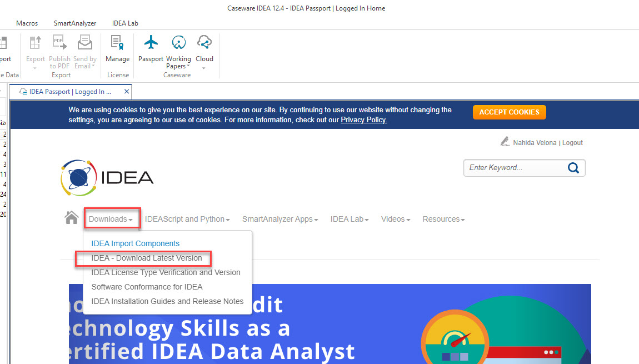Open the Privacy Policy link
The width and height of the screenshot is (639, 364).
tap(364, 119)
